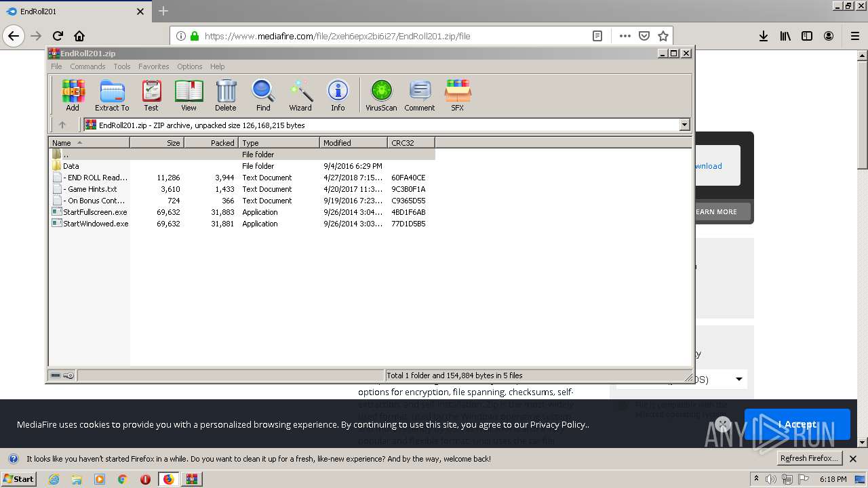This screenshot has width=868, height=488.
Task: Click I Accept cookies button
Action: coord(797,424)
